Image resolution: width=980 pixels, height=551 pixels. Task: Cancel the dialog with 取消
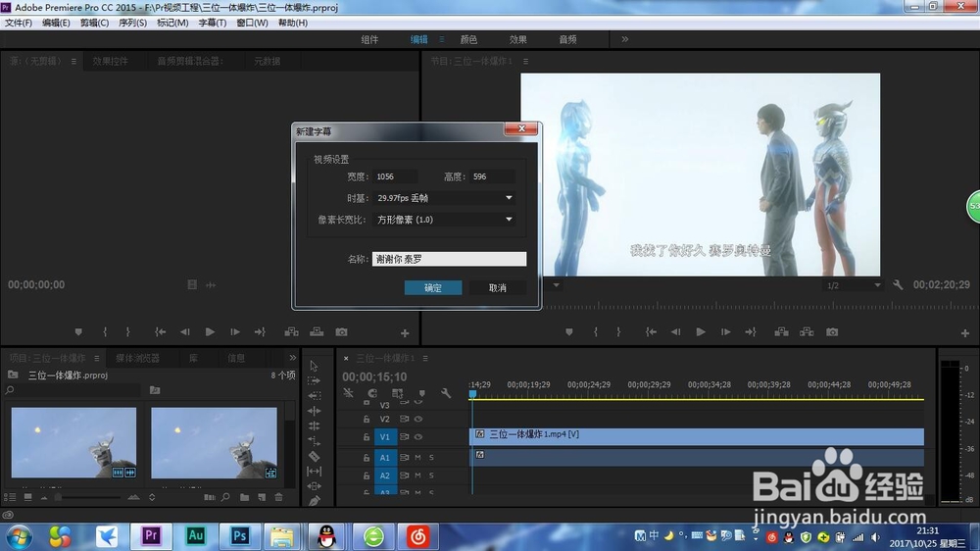coord(498,287)
